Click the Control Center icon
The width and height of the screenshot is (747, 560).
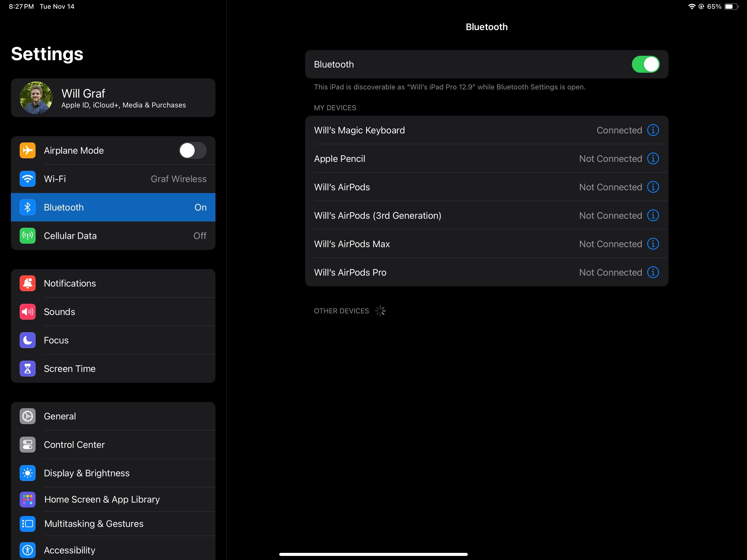coord(27,445)
